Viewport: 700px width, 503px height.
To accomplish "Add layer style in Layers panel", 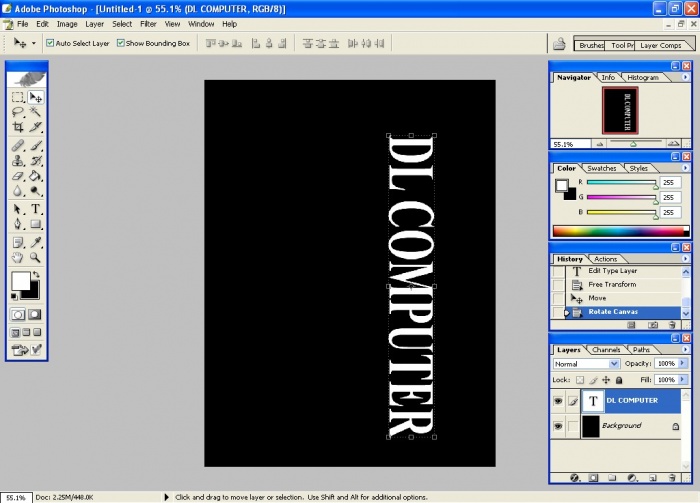I will [x=575, y=478].
